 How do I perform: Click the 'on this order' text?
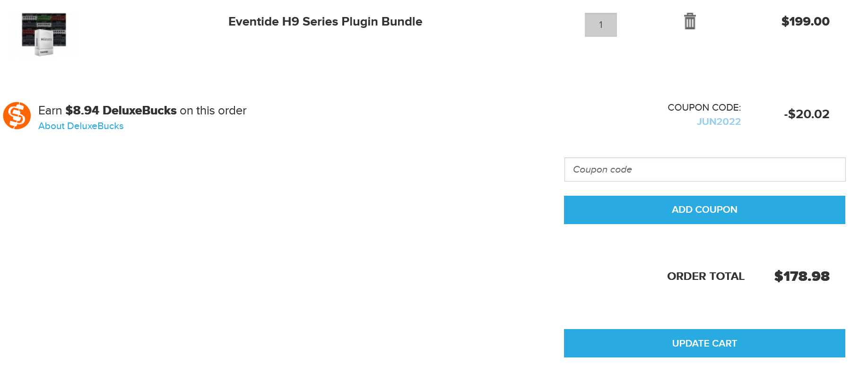click(213, 111)
